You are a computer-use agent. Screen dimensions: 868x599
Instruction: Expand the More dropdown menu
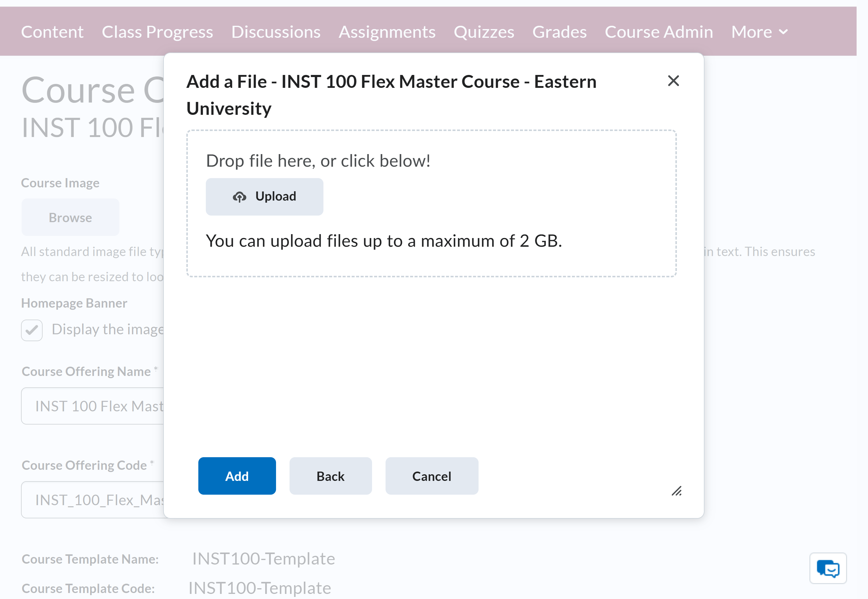click(759, 31)
